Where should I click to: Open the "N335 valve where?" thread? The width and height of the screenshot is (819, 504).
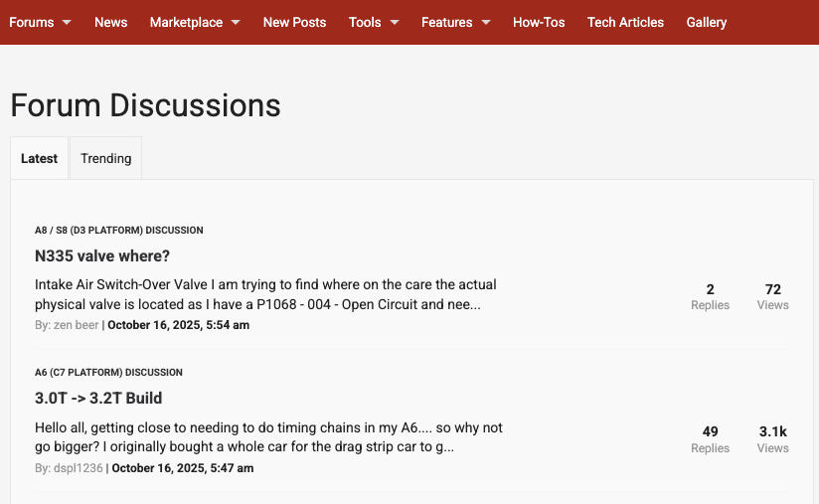102,255
